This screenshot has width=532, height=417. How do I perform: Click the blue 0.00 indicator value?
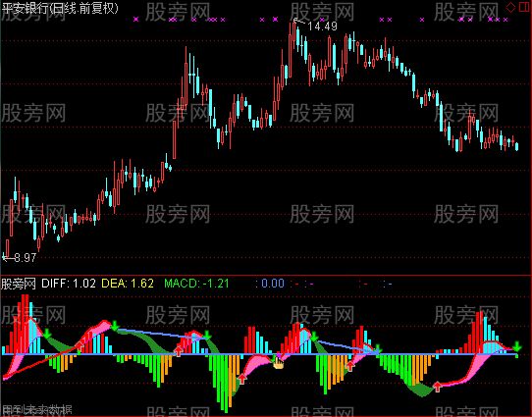273,284
